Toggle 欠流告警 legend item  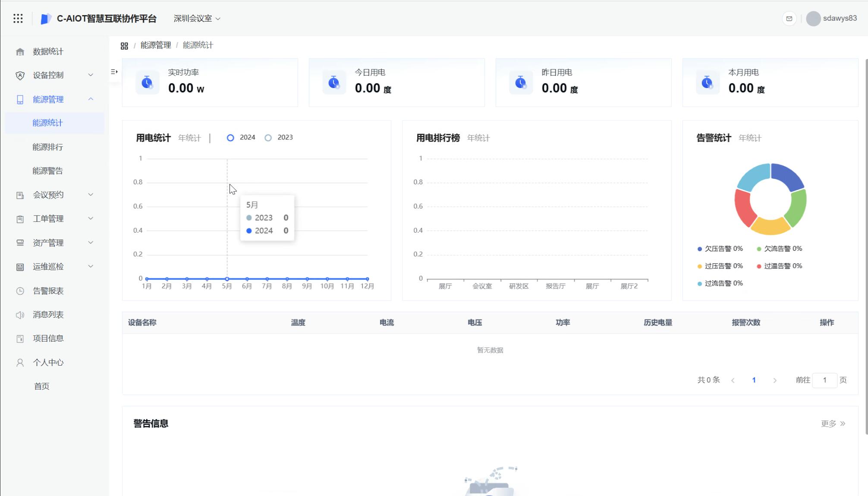coord(780,249)
